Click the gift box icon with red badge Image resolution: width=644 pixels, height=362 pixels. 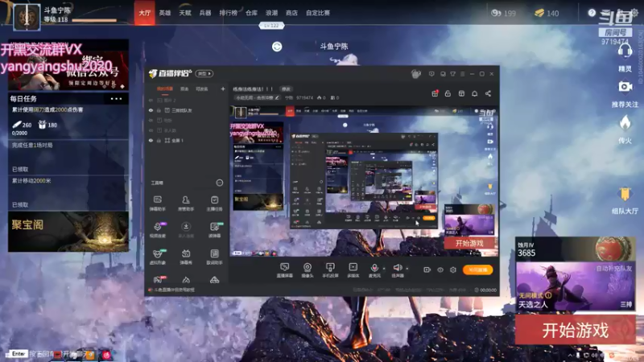point(435,93)
